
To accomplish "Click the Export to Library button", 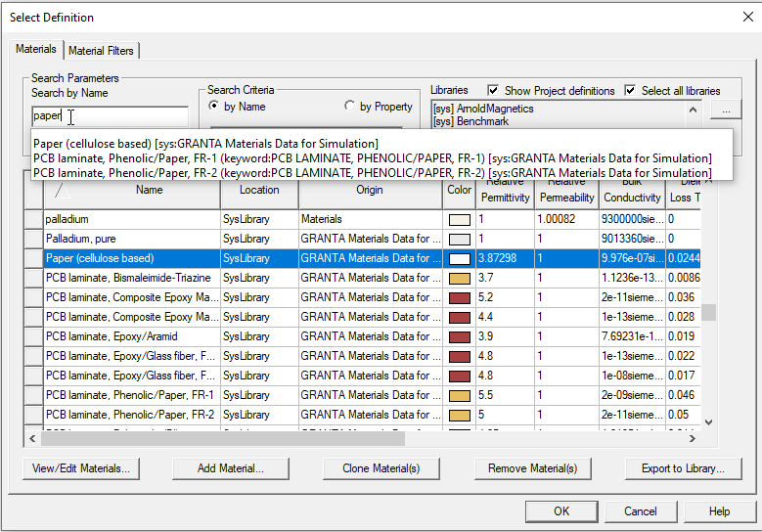I will click(x=684, y=468).
